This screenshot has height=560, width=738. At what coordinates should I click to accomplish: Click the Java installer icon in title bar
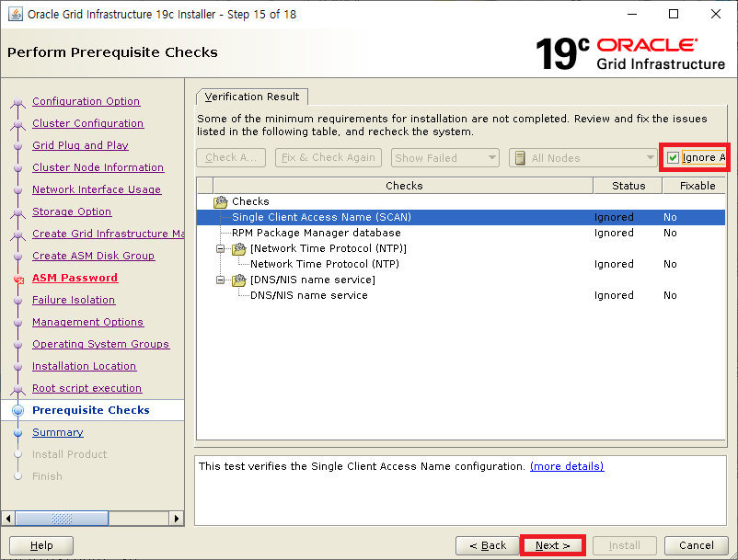click(x=15, y=14)
